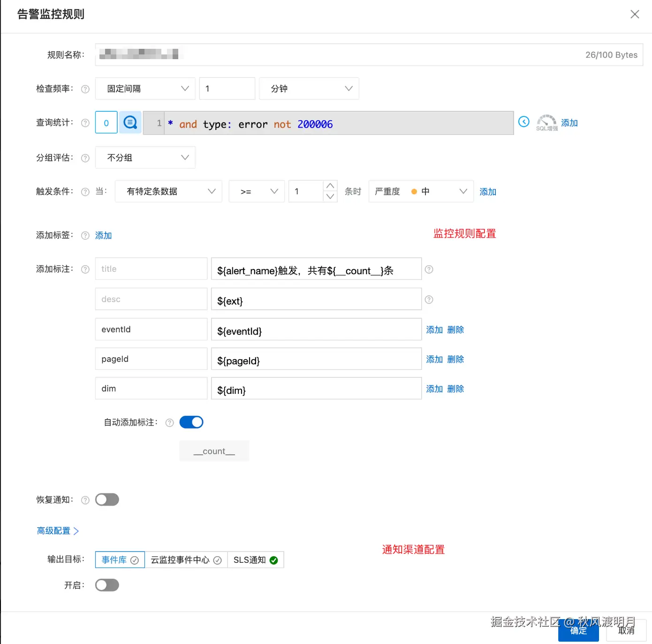Image resolution: width=652 pixels, height=644 pixels.
Task: Click the ${alert_name} title value field
Action: [x=317, y=269]
